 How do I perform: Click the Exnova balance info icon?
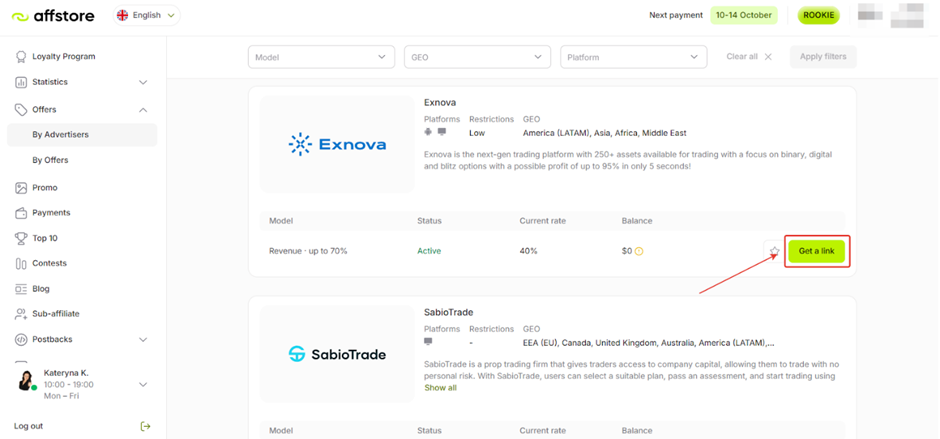coord(639,251)
